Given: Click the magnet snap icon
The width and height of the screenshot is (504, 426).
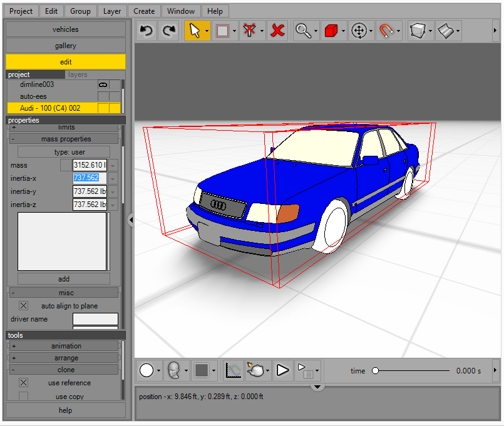Looking at the screenshot, I should [x=386, y=31].
